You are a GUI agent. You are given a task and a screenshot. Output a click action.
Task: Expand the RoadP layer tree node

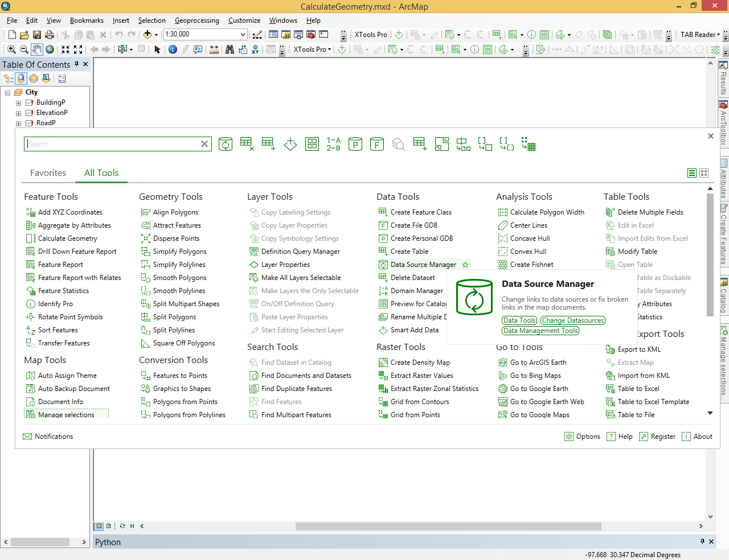(x=18, y=123)
